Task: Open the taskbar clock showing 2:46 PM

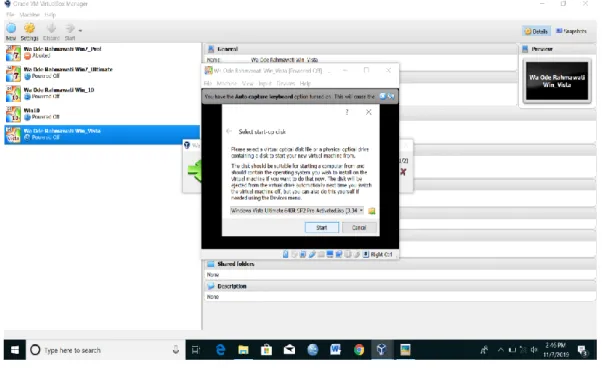Action: pos(556,350)
